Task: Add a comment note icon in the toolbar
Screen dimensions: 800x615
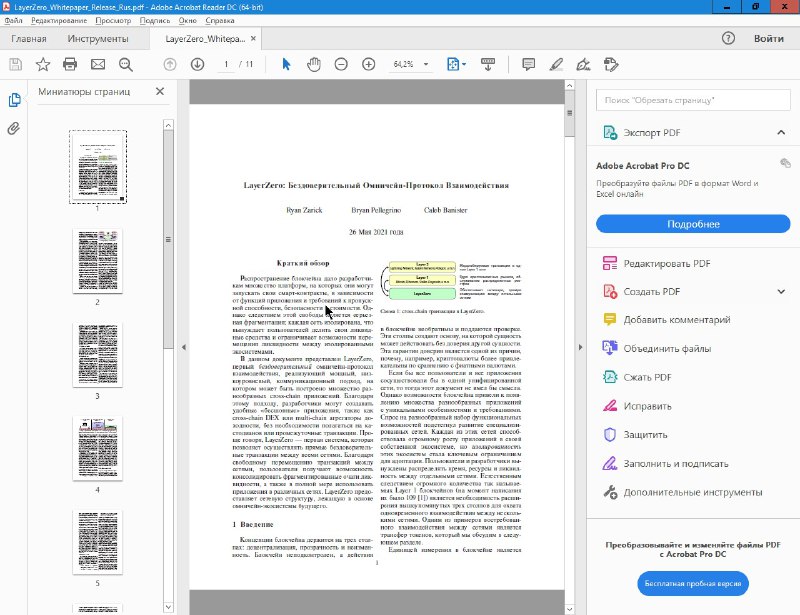Action: (528, 64)
